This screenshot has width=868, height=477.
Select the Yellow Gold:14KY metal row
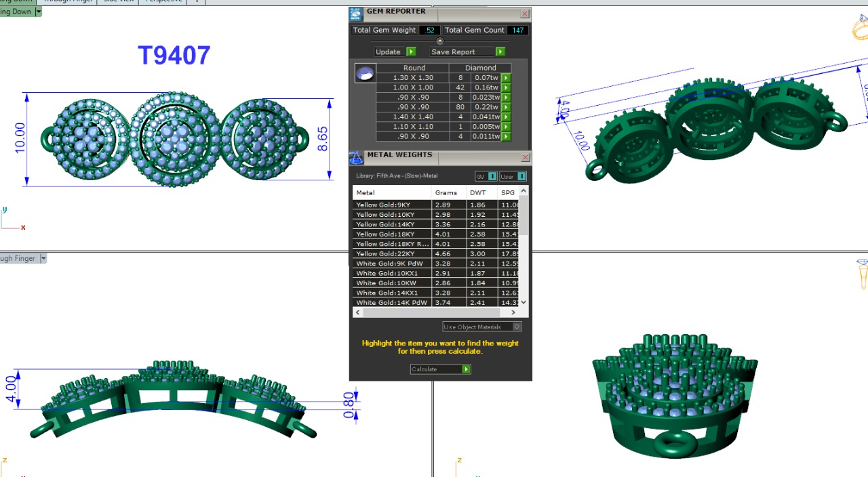tap(392, 224)
